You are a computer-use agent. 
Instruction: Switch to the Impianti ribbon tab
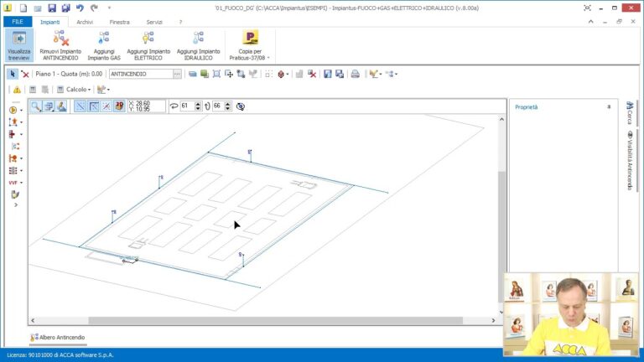(x=50, y=22)
